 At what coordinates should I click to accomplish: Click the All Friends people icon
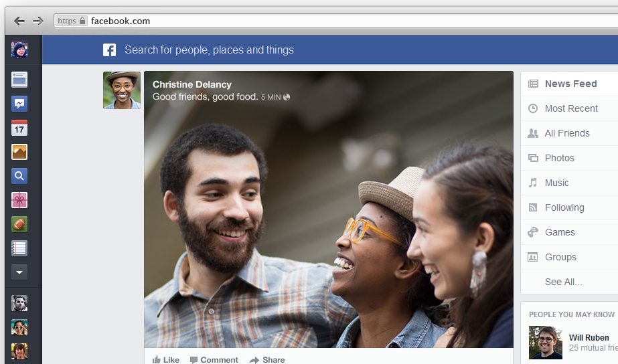533,133
